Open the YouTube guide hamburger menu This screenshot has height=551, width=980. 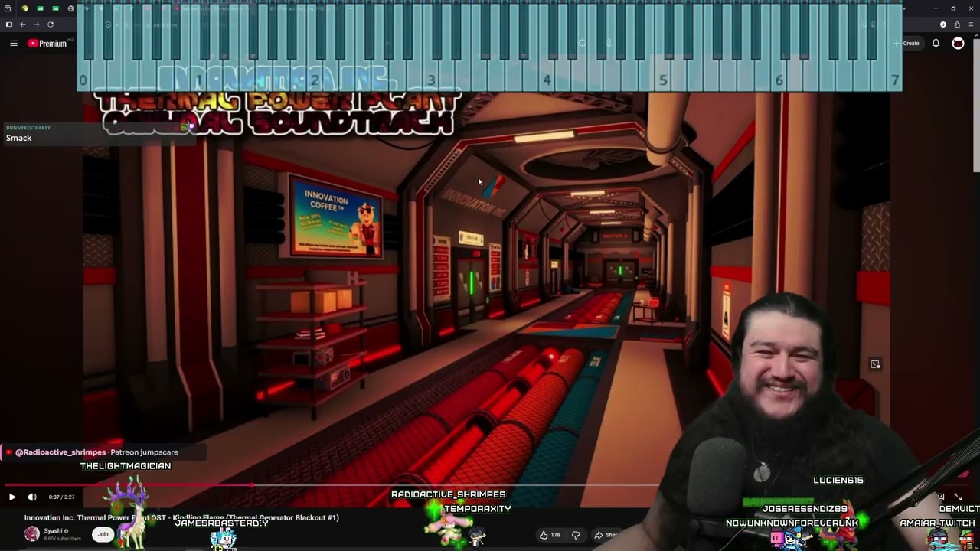[x=13, y=44]
